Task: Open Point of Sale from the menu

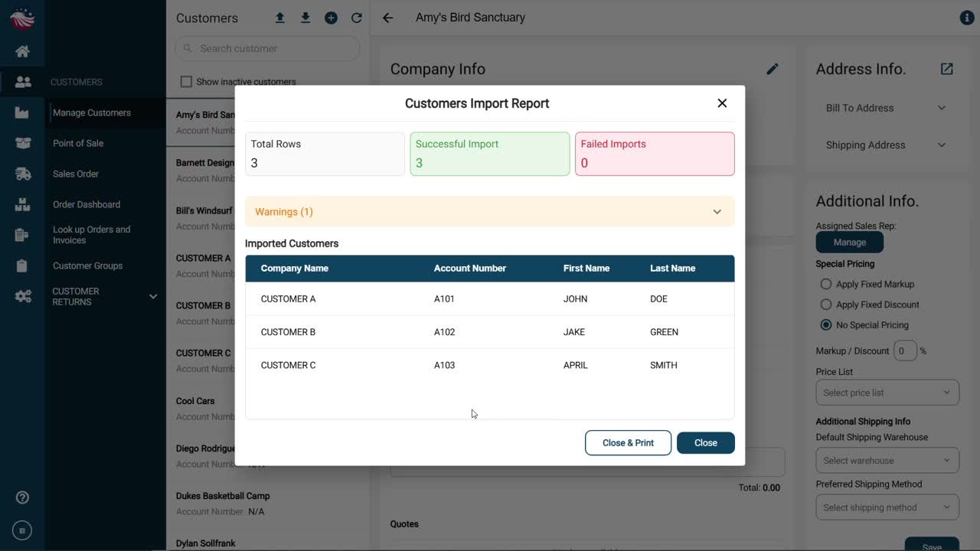Action: (x=78, y=143)
